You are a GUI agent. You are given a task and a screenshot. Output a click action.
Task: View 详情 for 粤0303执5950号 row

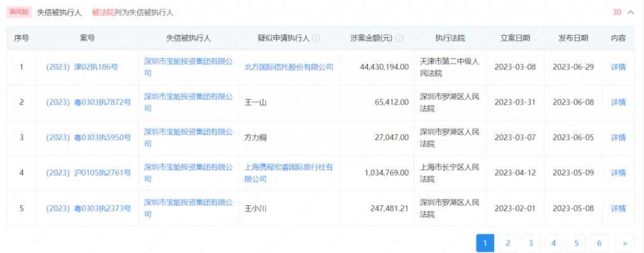point(618,137)
